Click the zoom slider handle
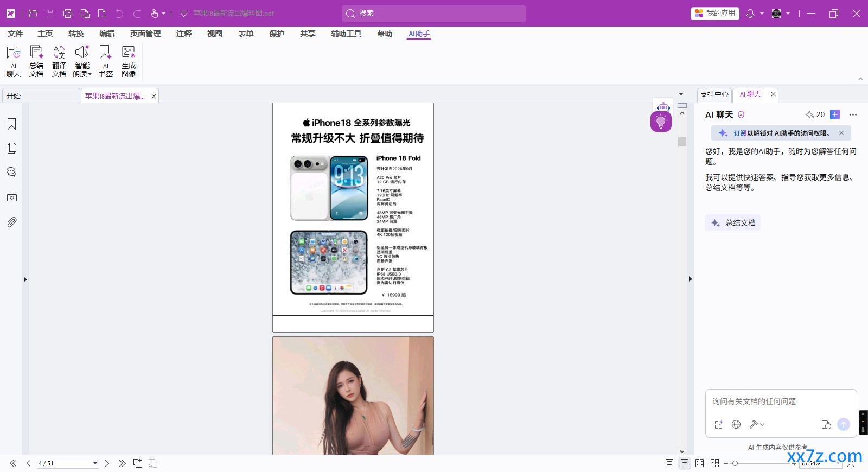 735,463
